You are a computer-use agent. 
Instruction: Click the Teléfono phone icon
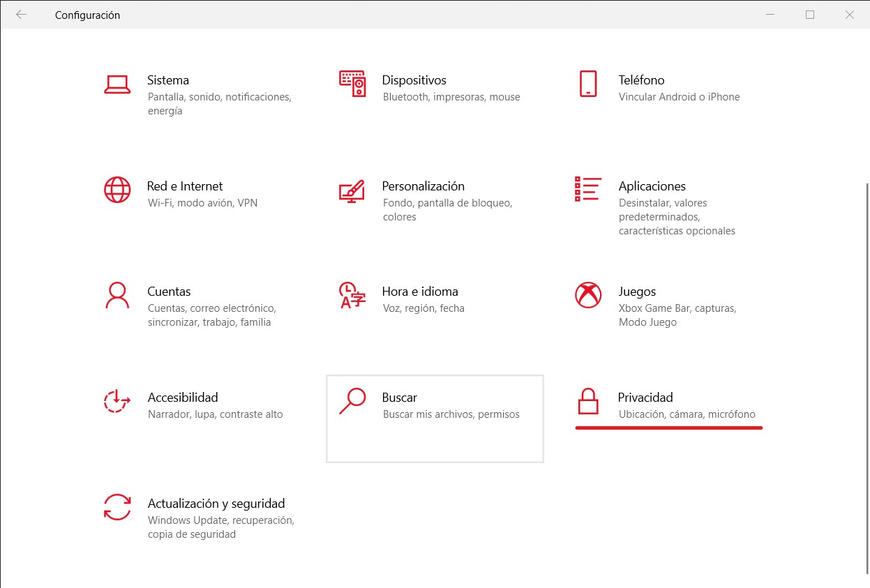(588, 84)
